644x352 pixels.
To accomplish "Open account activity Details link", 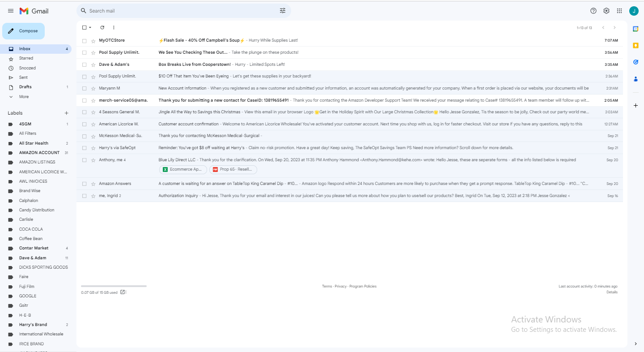I will [612, 292].
